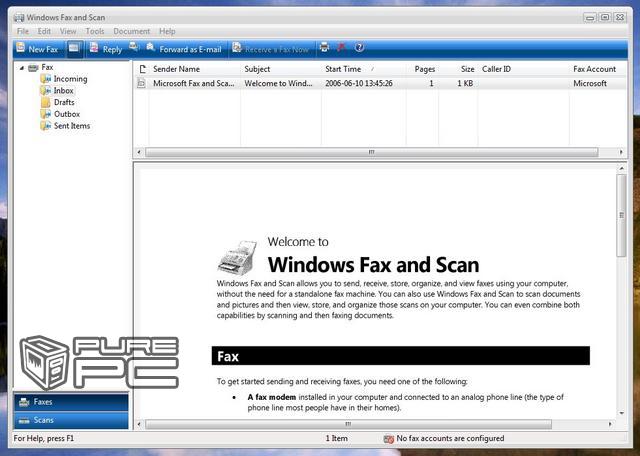Click the fax icon on message row
Image resolution: width=640 pixels, height=456 pixels.
[x=142, y=83]
